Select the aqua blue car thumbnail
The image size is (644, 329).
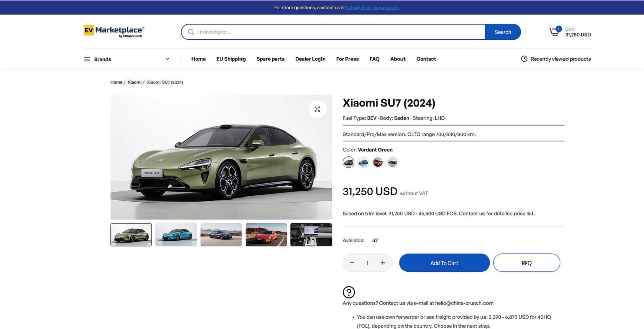(x=176, y=235)
